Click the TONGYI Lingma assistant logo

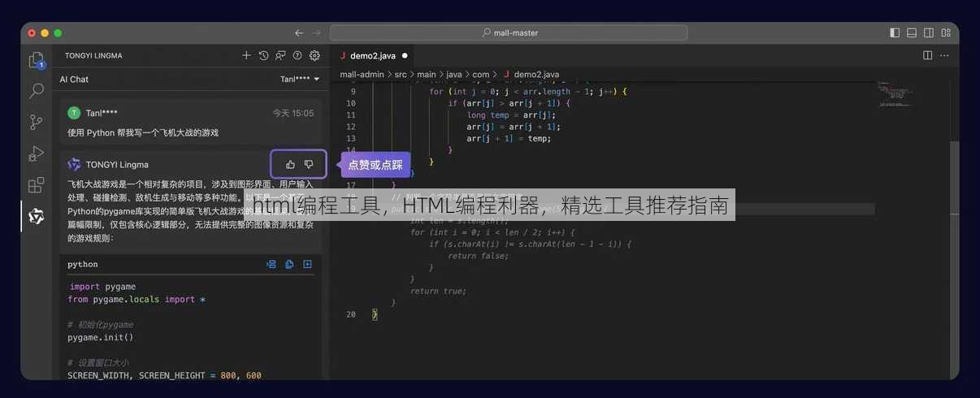point(74,164)
